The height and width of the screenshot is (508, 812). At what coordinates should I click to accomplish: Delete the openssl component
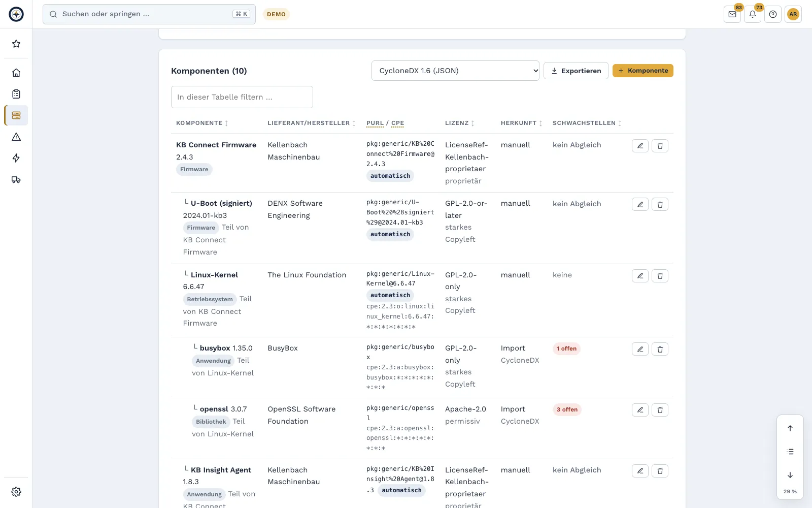pos(660,410)
